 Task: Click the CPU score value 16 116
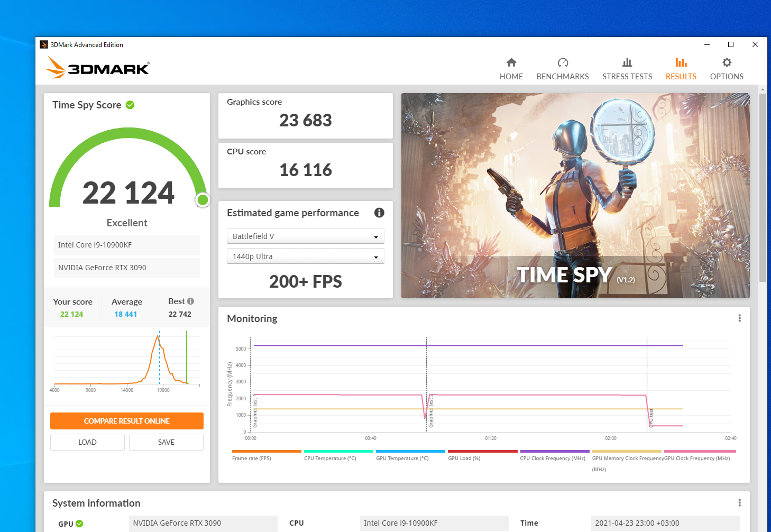306,170
